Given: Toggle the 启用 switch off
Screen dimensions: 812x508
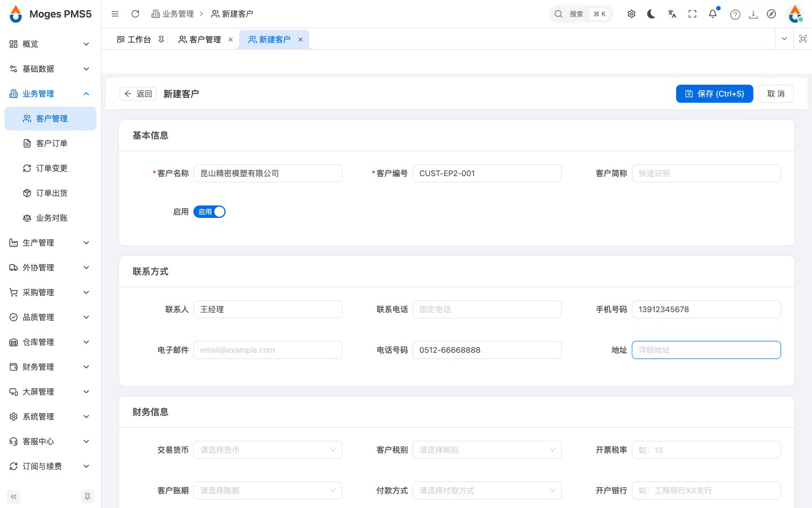Looking at the screenshot, I should [209, 212].
